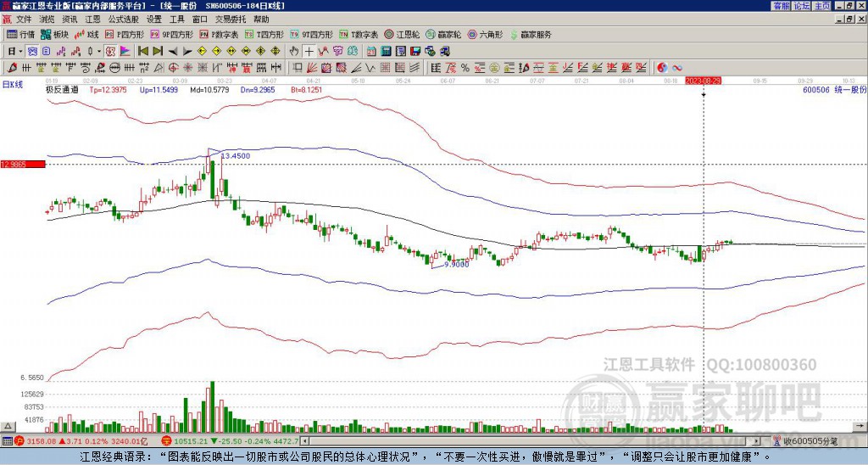Expand panel with the bottom-left triangle button
868x465 pixels.
coord(8,426)
